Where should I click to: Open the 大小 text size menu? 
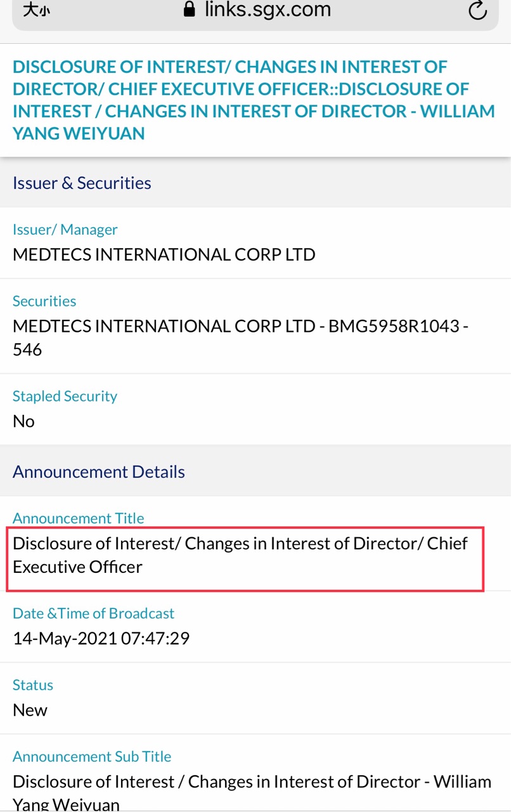click(x=36, y=10)
